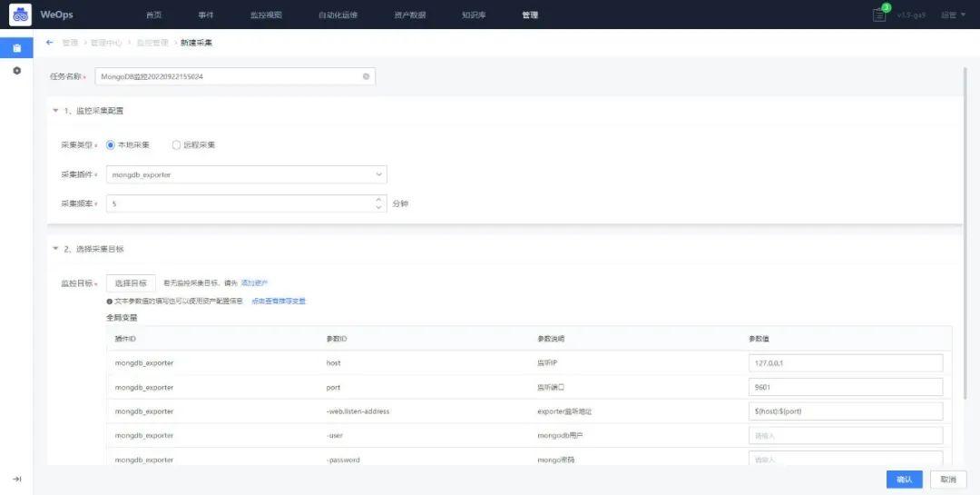Image resolution: width=980 pixels, height=495 pixels.
Task: Click the info icon before the text parameter hint
Action: click(x=110, y=301)
